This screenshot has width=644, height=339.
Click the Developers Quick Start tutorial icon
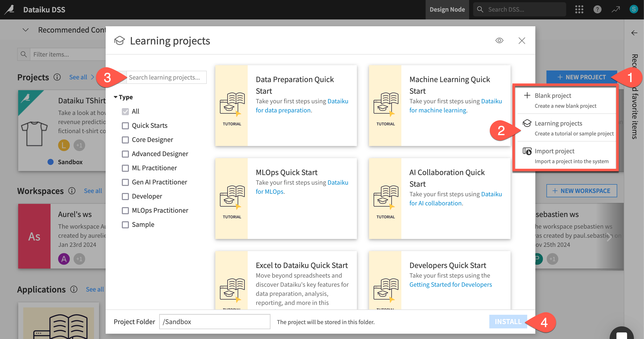pos(385,290)
